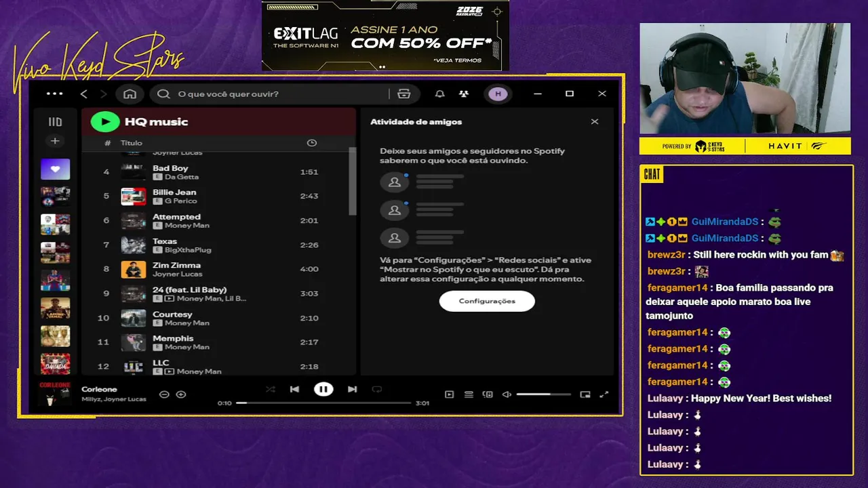The image size is (868, 488).
Task: Open the 'H' profile avatar menu
Action: [x=498, y=94]
